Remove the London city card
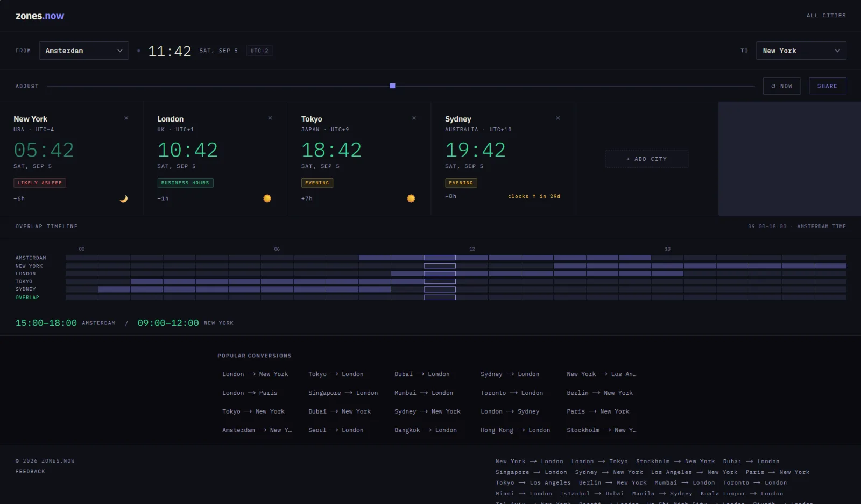The image size is (861, 504). click(x=270, y=118)
